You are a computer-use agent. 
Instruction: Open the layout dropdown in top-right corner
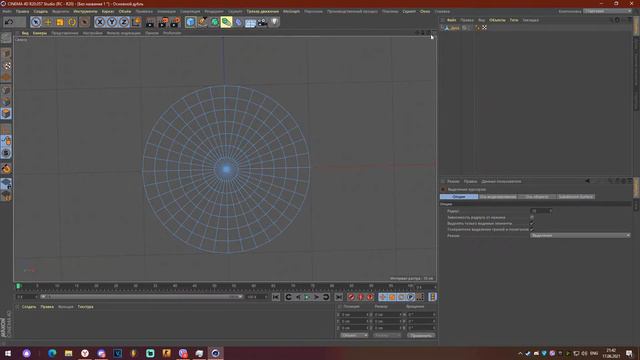point(607,11)
